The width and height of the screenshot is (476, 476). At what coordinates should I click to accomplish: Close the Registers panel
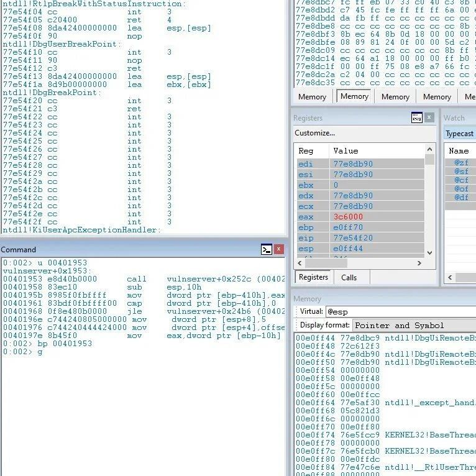click(x=429, y=117)
